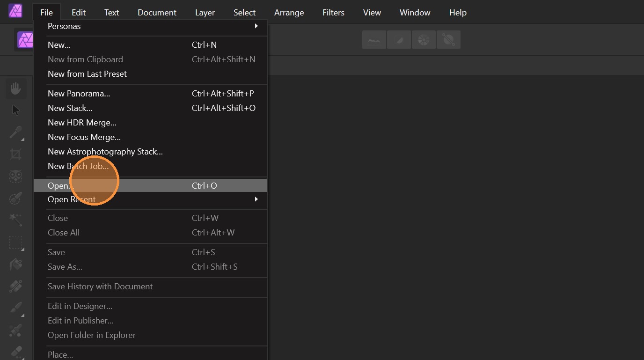Click the Affinity Photo logo in title bar
This screenshot has width=644, height=360.
tap(15, 11)
